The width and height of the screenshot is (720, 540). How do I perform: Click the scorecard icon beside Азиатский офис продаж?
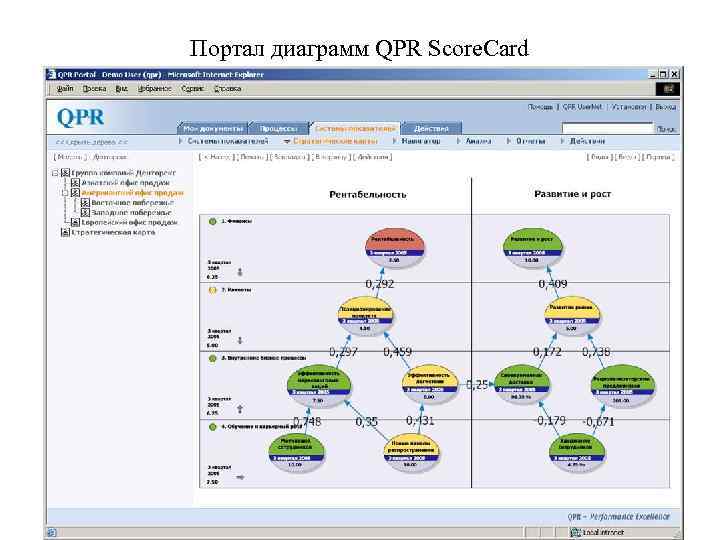(75, 183)
